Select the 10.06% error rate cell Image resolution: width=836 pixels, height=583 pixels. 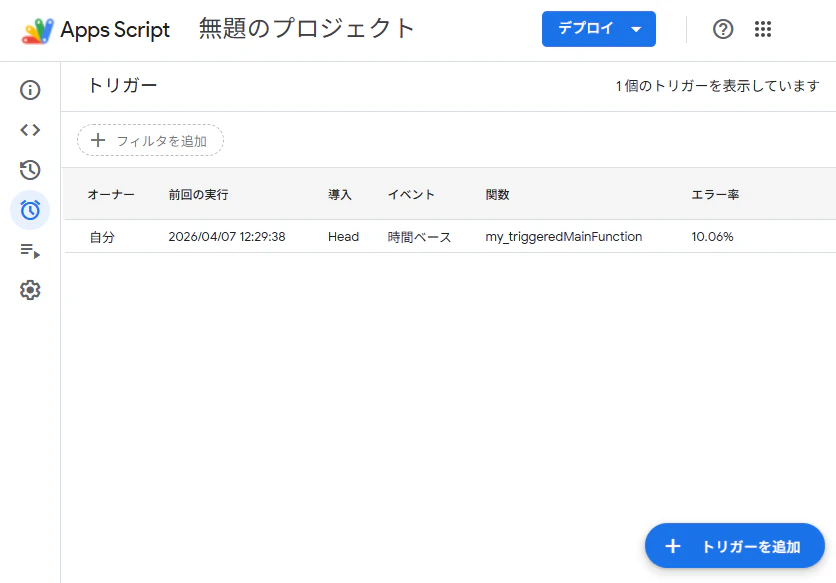712,237
